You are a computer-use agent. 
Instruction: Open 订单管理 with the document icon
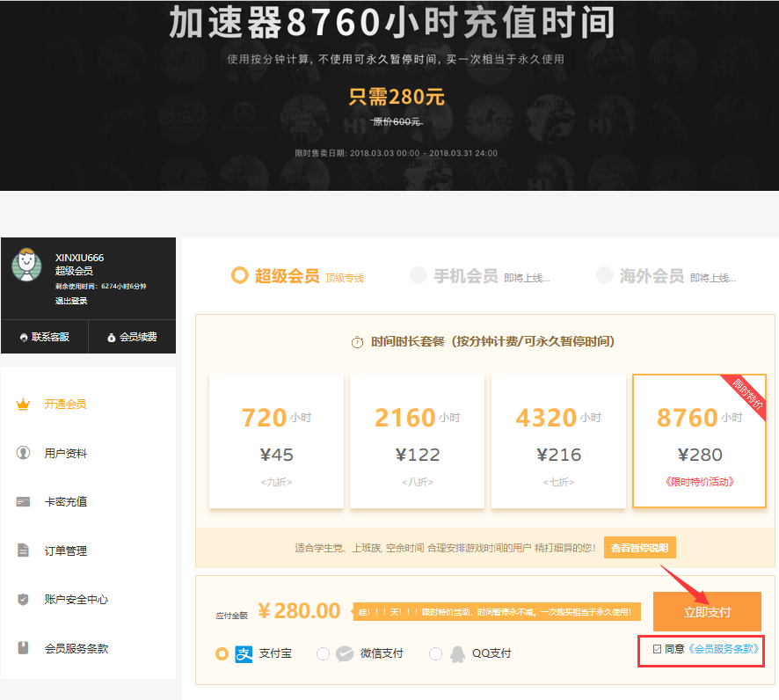pyautogui.click(x=22, y=551)
